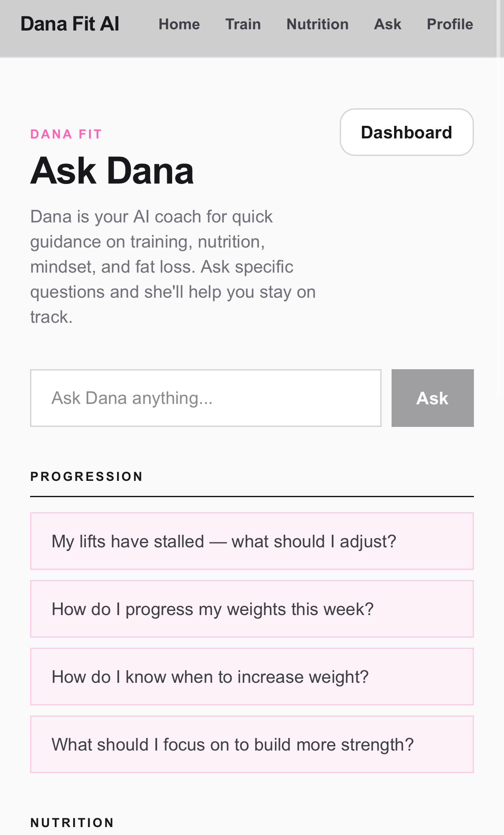
Task: Open the Train section
Action: point(243,24)
